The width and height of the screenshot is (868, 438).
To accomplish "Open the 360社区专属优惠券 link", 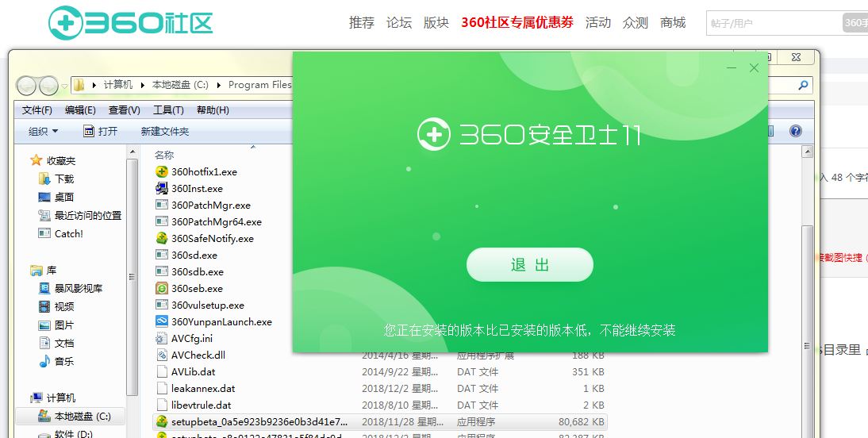I will pyautogui.click(x=517, y=23).
